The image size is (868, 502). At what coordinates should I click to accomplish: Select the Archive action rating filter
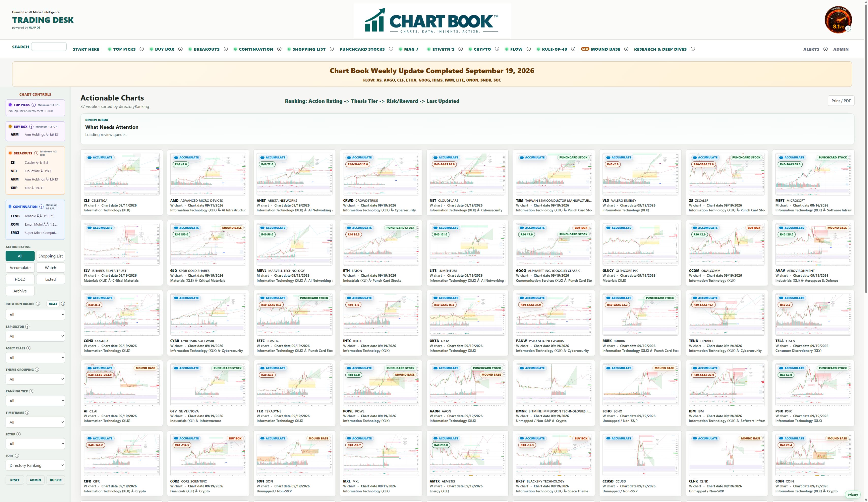tap(20, 291)
